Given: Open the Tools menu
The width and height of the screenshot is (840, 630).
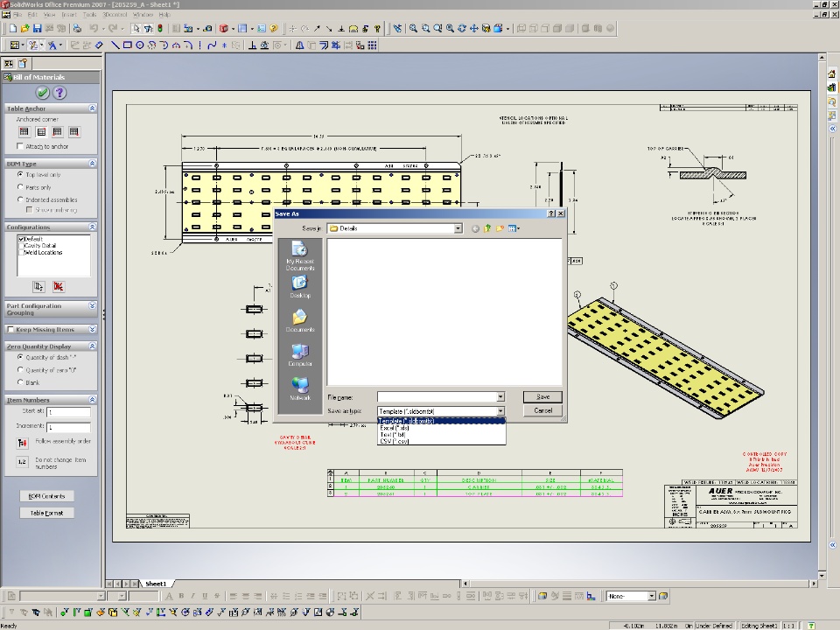Looking at the screenshot, I should 89,15.
